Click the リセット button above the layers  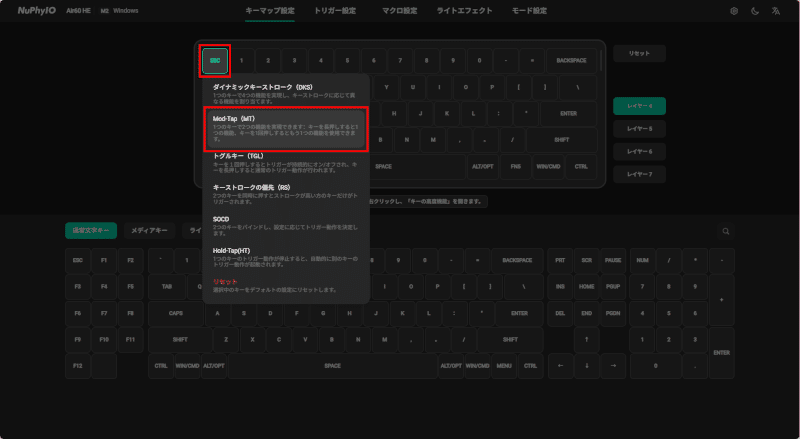[639, 54]
